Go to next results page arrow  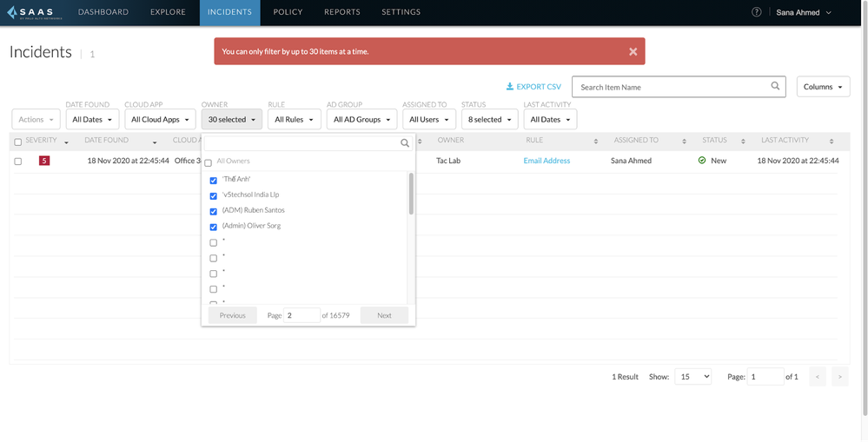839,377
